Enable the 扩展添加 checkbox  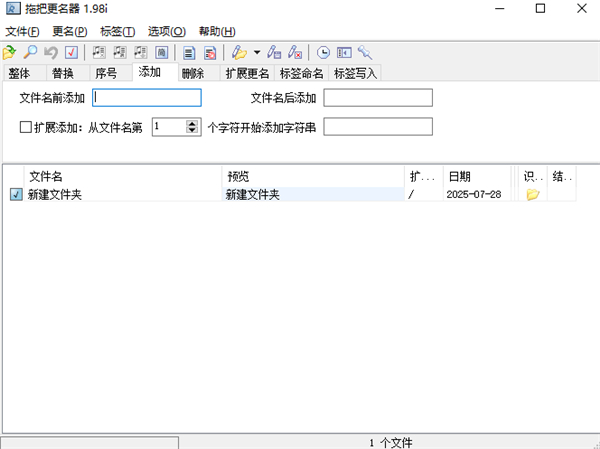(x=26, y=127)
